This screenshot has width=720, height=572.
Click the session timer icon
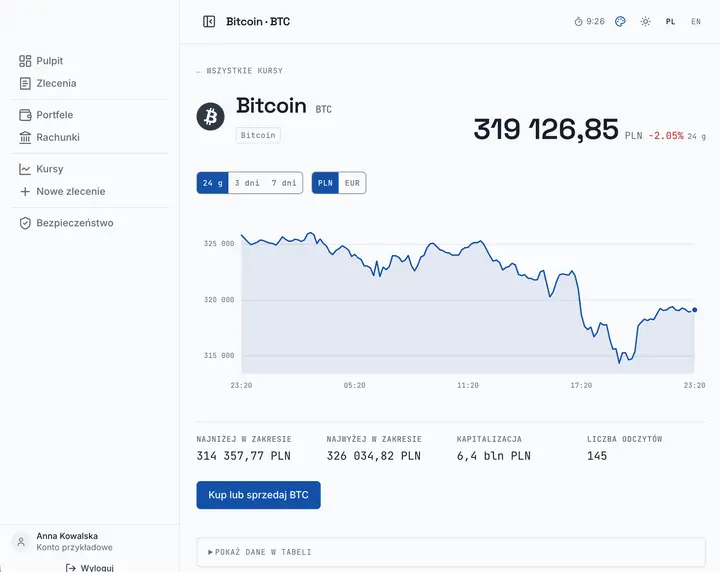click(x=578, y=22)
